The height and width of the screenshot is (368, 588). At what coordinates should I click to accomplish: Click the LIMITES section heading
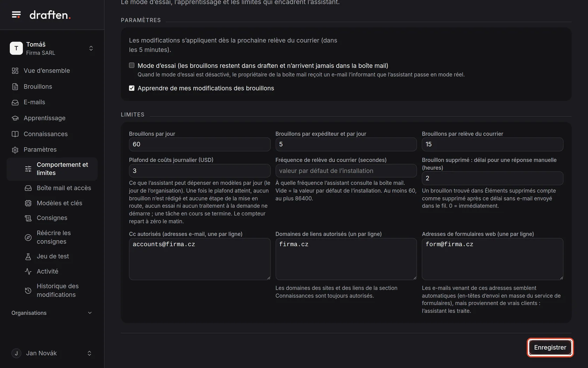tap(133, 115)
